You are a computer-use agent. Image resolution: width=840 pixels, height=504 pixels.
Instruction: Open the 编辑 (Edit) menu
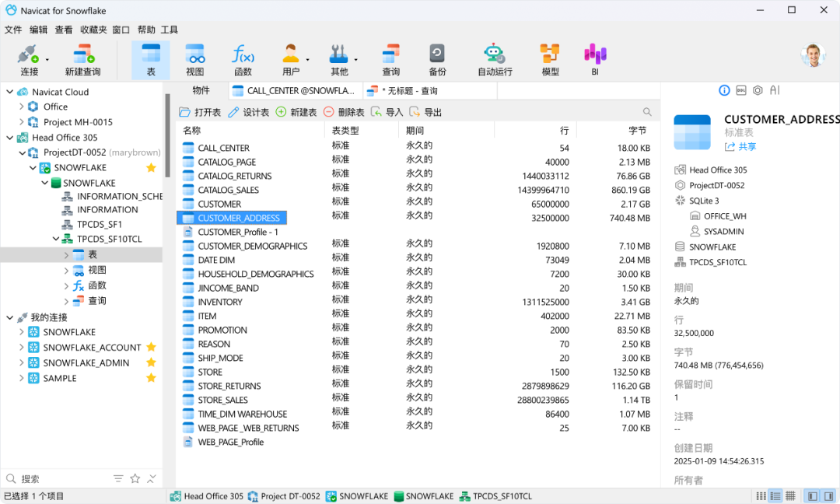coord(39,30)
